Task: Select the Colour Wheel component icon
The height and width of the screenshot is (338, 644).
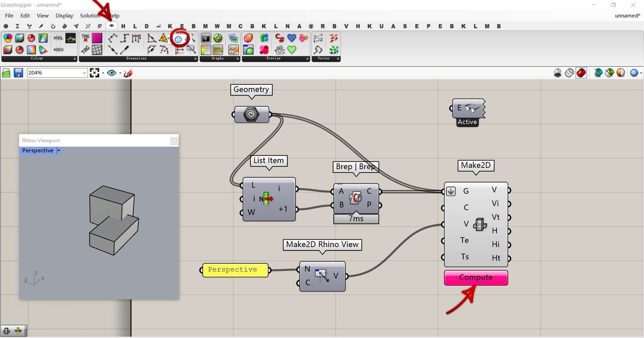Action: (x=8, y=38)
